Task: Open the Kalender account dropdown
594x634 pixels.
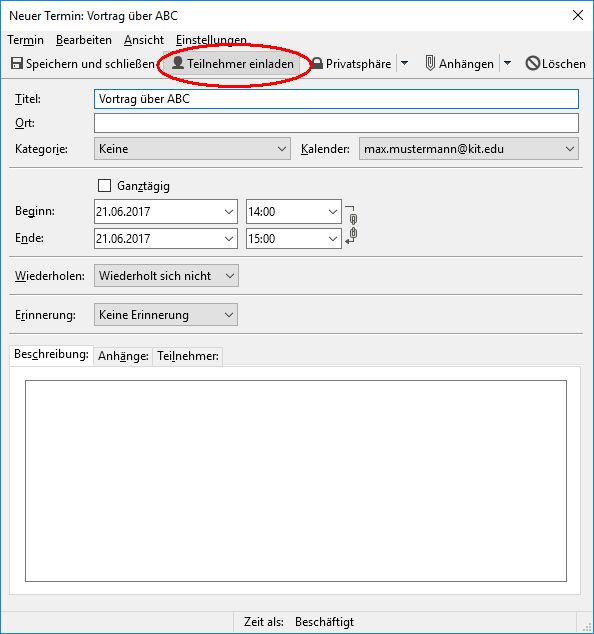Action: click(x=469, y=148)
